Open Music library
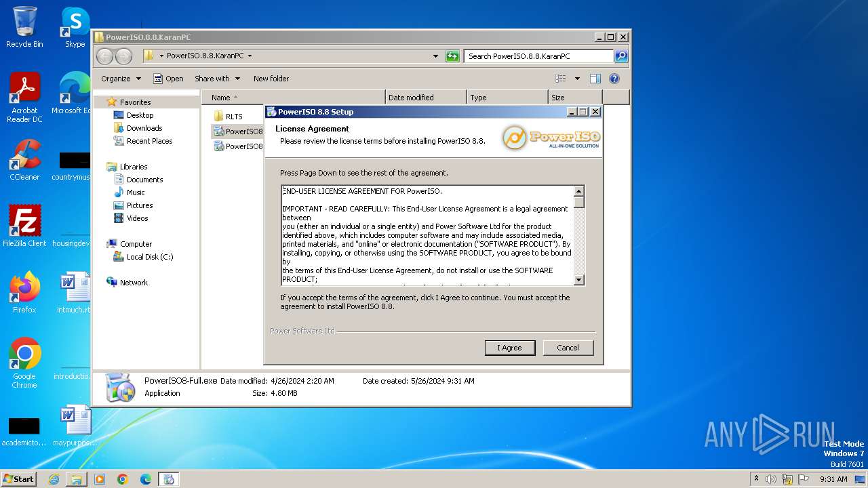 tap(129, 192)
